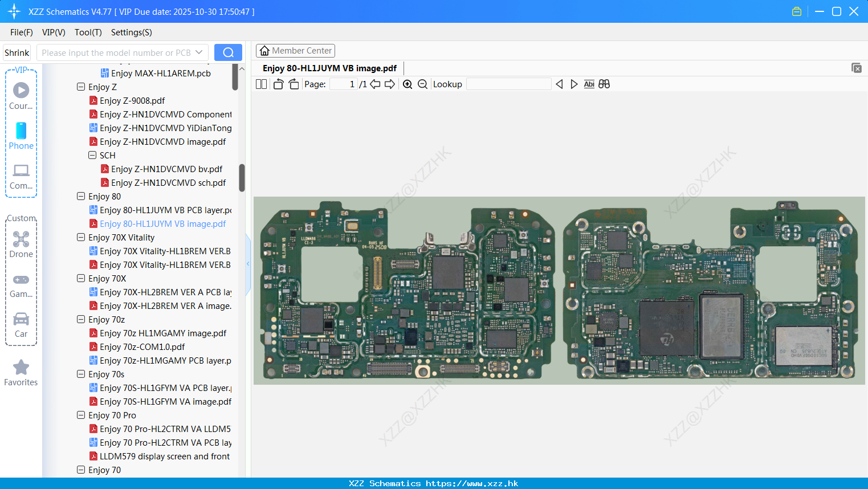
Task: Select the Enjoy 80-HL1JUYM VB image.pdf tab
Action: (329, 68)
